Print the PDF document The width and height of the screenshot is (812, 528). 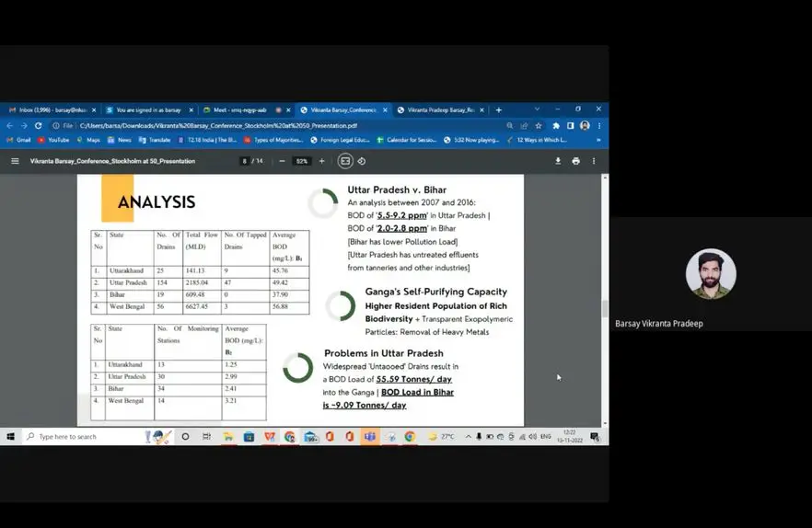[x=576, y=161]
